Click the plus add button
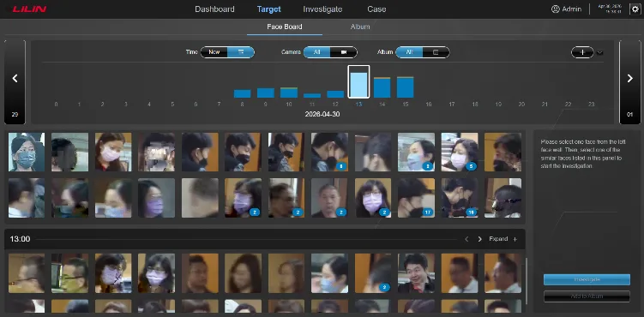Image resolution: width=644 pixels, height=317 pixels. (582, 52)
